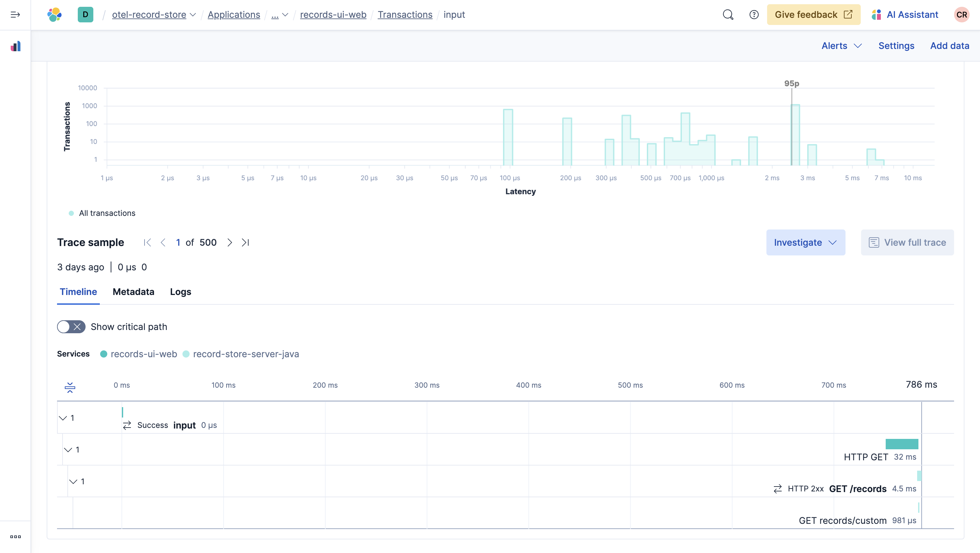
Task: Collapse the input transaction row chevron
Action: [x=63, y=418]
